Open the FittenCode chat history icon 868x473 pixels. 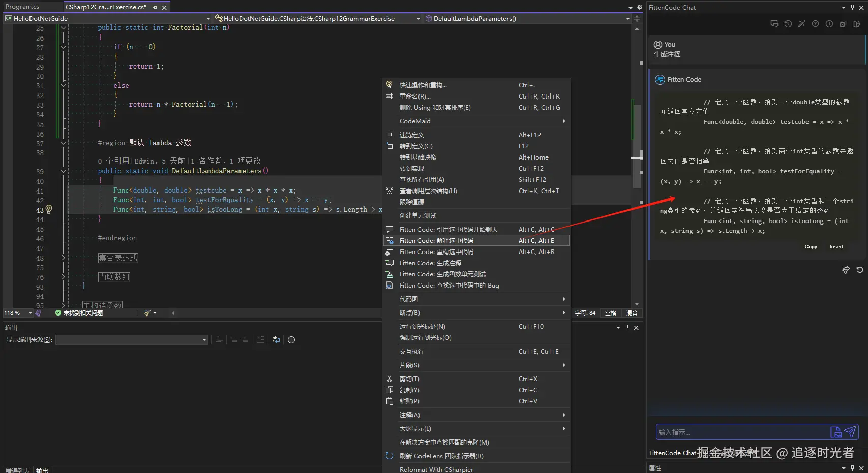[x=788, y=24]
